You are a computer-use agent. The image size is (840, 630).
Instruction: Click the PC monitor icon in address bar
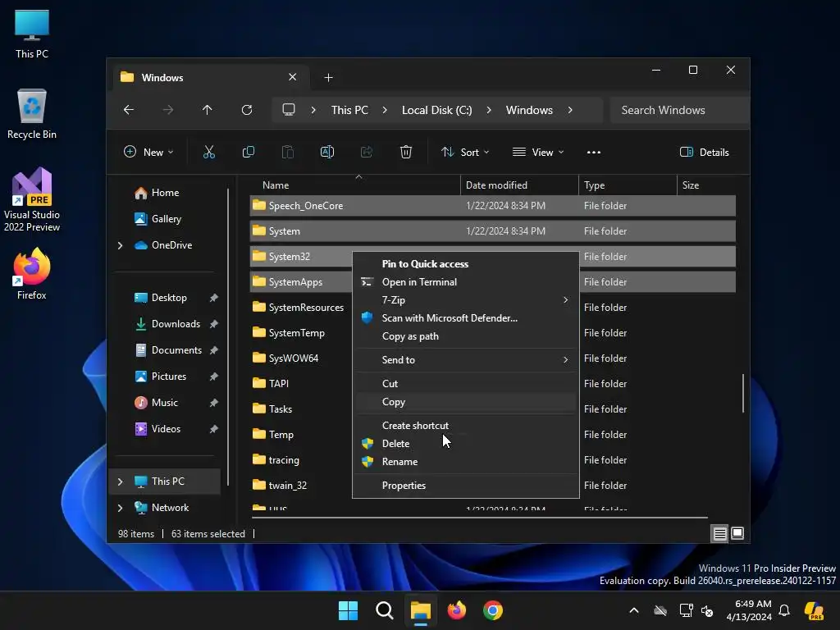pos(289,110)
